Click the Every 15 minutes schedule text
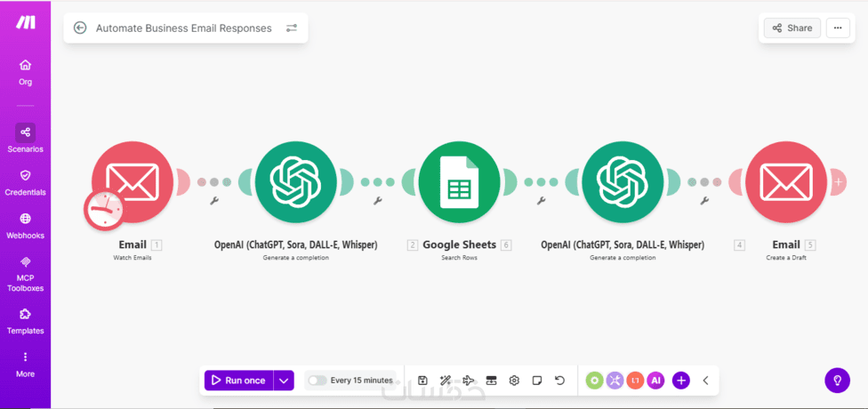Image resolution: width=868 pixels, height=409 pixels. coord(361,381)
